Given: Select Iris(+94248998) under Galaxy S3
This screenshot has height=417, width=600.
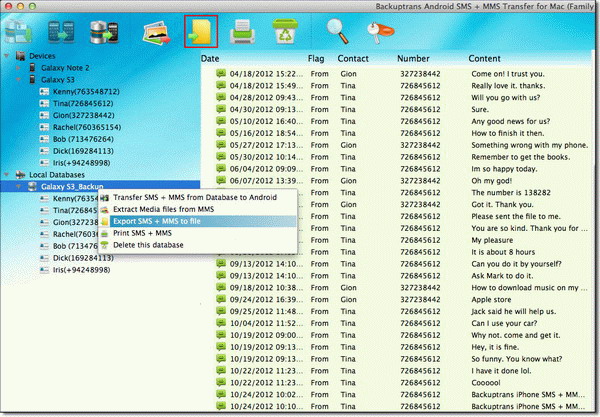Looking at the screenshot, I should tap(82, 163).
